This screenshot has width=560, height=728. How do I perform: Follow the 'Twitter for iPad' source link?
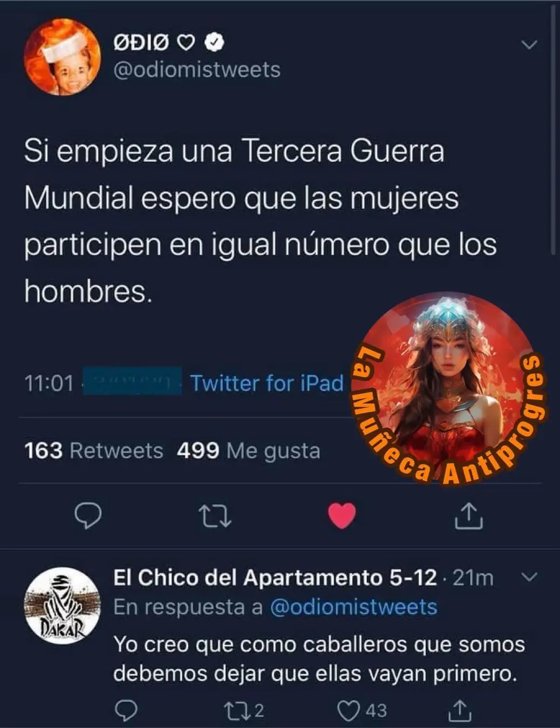(x=267, y=383)
